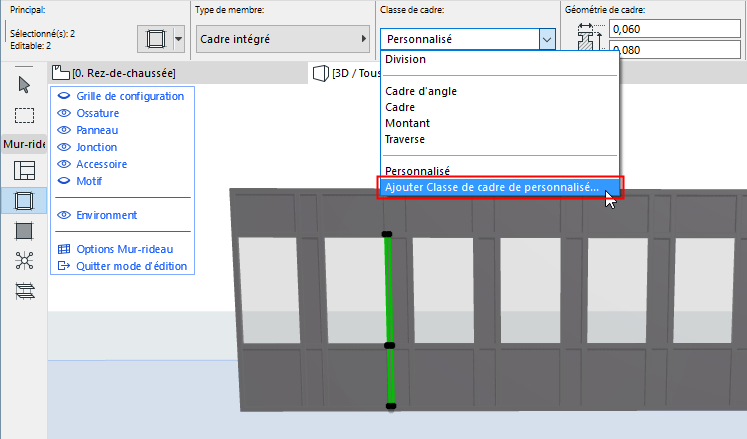Toggle visibility eye for Ossature
Screen dimensions: 747x439
(64, 113)
